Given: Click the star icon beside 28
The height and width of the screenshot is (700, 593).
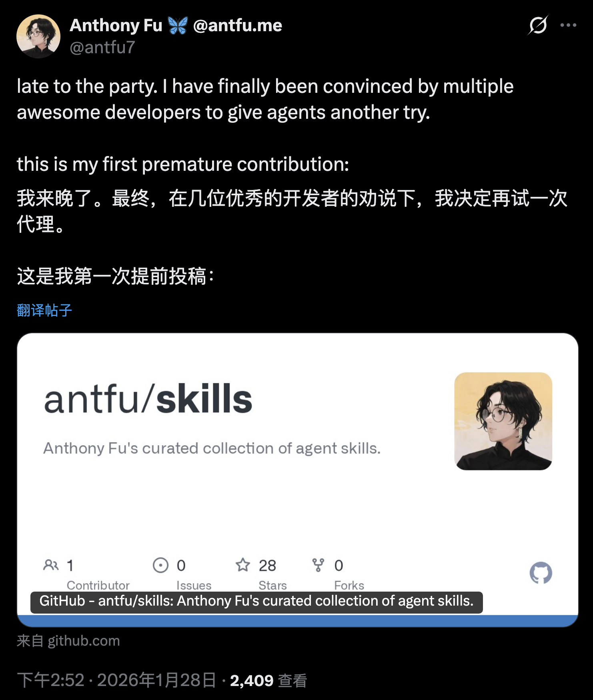Looking at the screenshot, I should 242,565.
